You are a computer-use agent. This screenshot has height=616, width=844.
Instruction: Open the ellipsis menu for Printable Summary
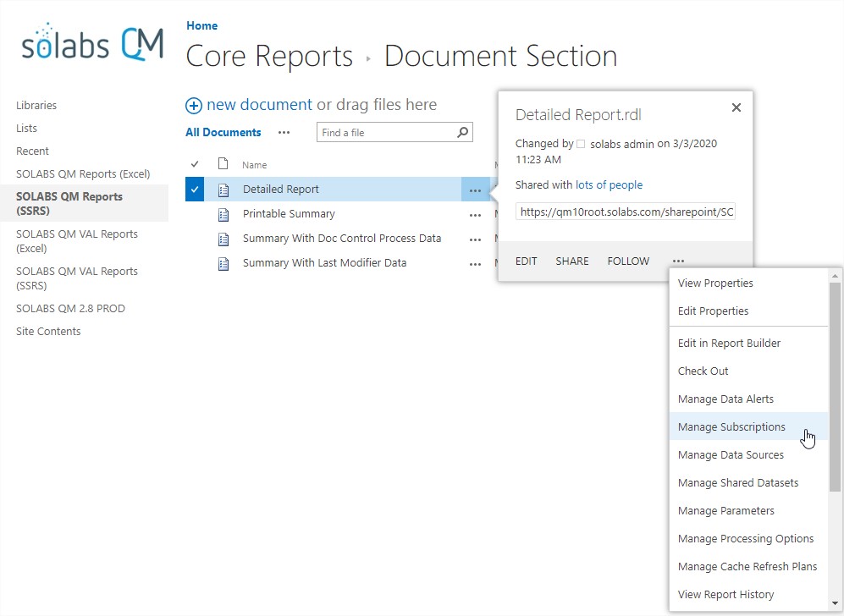pos(475,215)
